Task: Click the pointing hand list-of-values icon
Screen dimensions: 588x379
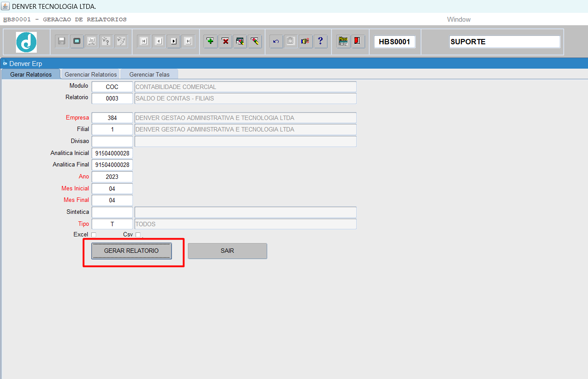Action: [x=305, y=41]
